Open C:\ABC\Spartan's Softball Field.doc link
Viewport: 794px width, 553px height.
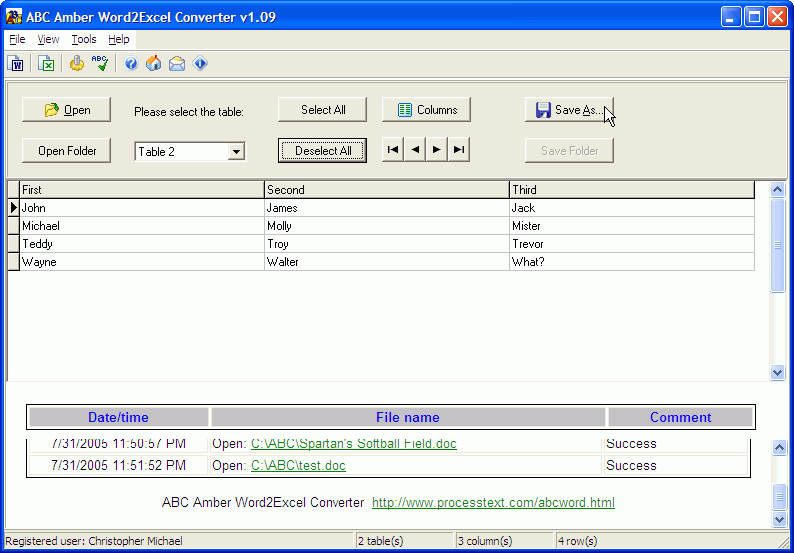(353, 444)
